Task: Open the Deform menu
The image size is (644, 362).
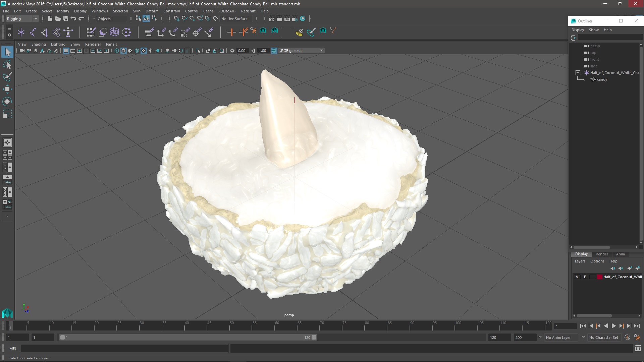Action: pos(152,11)
